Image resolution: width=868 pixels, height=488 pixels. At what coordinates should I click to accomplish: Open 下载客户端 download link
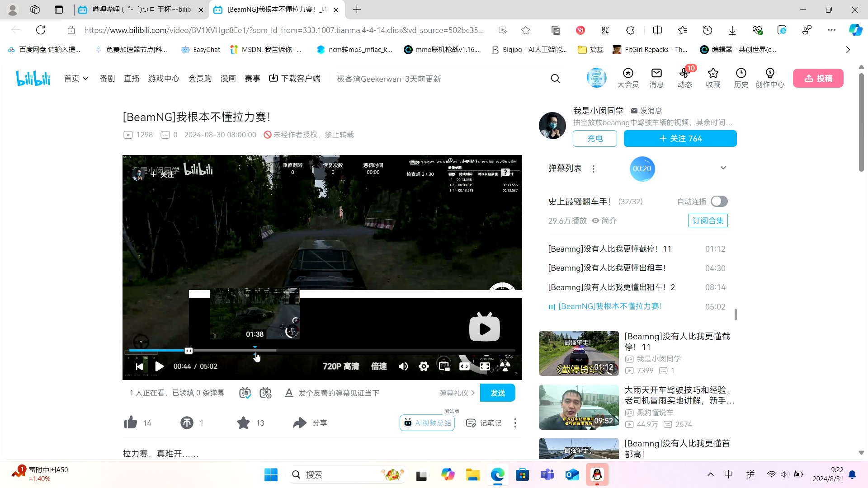click(x=294, y=79)
